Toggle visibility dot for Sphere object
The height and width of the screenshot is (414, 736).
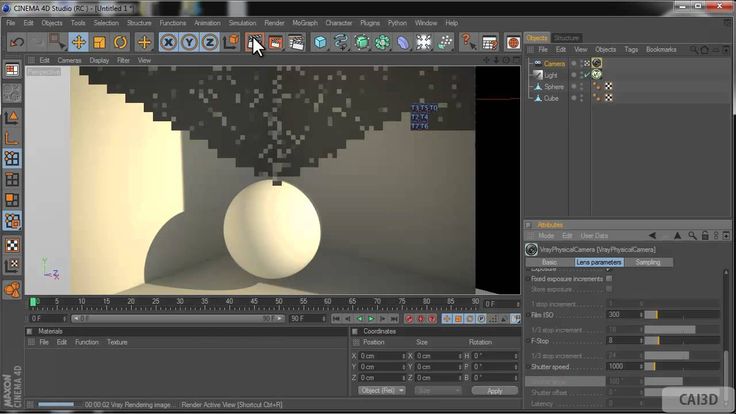[x=574, y=86]
